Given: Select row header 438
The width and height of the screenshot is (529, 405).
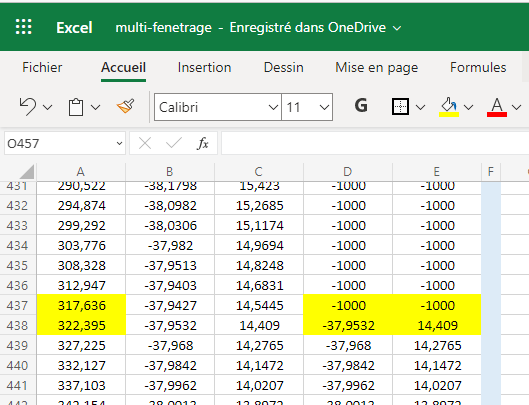Looking at the screenshot, I should pos(18,325).
